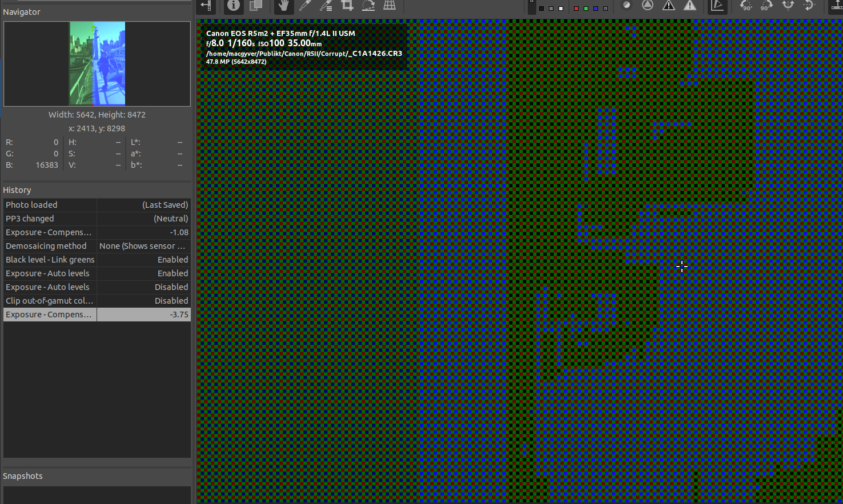This screenshot has width=843, height=504.
Task: Select the Straighten tool
Action: point(368,7)
